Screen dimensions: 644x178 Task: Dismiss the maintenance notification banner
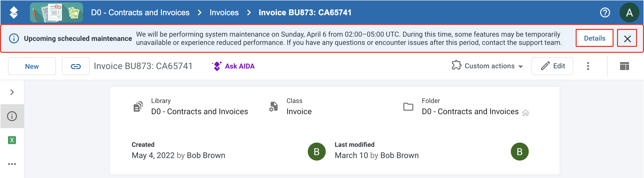627,38
